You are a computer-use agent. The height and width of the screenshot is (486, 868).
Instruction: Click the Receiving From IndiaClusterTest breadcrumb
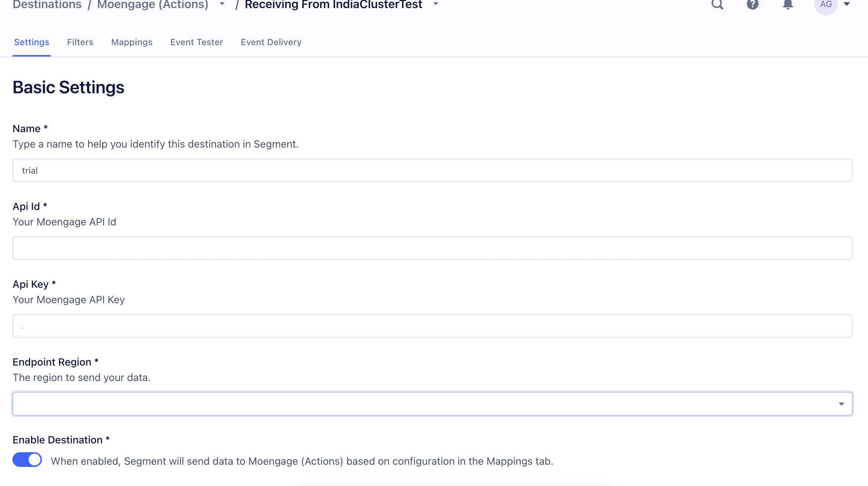(333, 4)
